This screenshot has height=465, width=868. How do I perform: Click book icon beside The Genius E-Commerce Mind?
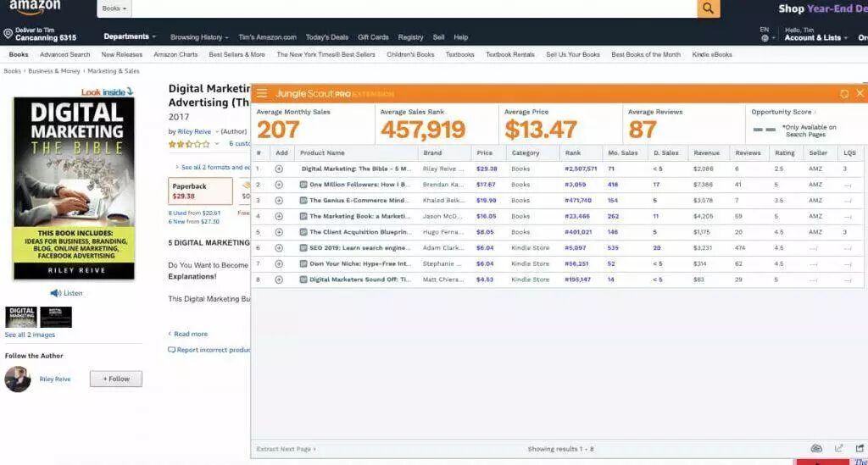point(303,201)
